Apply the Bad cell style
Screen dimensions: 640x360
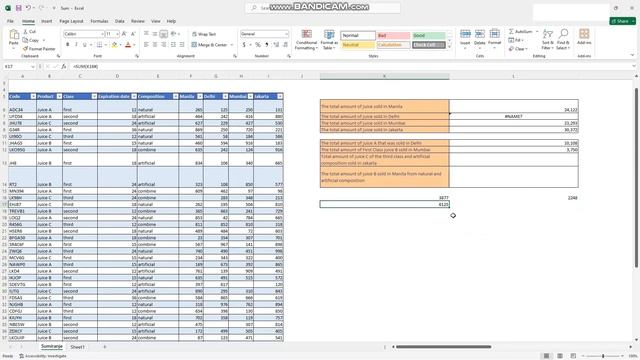pyautogui.click(x=393, y=36)
